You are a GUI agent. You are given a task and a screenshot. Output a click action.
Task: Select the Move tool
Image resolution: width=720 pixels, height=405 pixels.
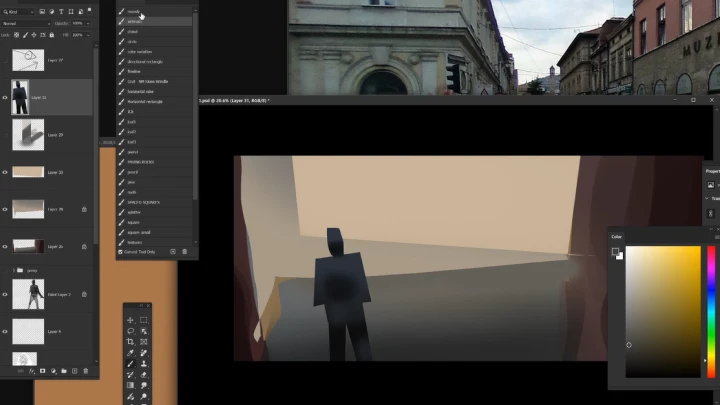point(130,320)
